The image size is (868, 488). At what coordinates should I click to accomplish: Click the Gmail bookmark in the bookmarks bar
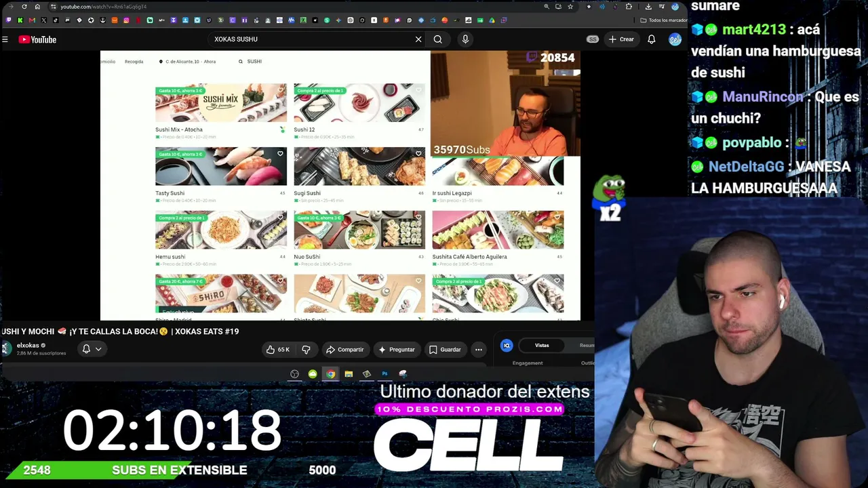click(x=32, y=20)
